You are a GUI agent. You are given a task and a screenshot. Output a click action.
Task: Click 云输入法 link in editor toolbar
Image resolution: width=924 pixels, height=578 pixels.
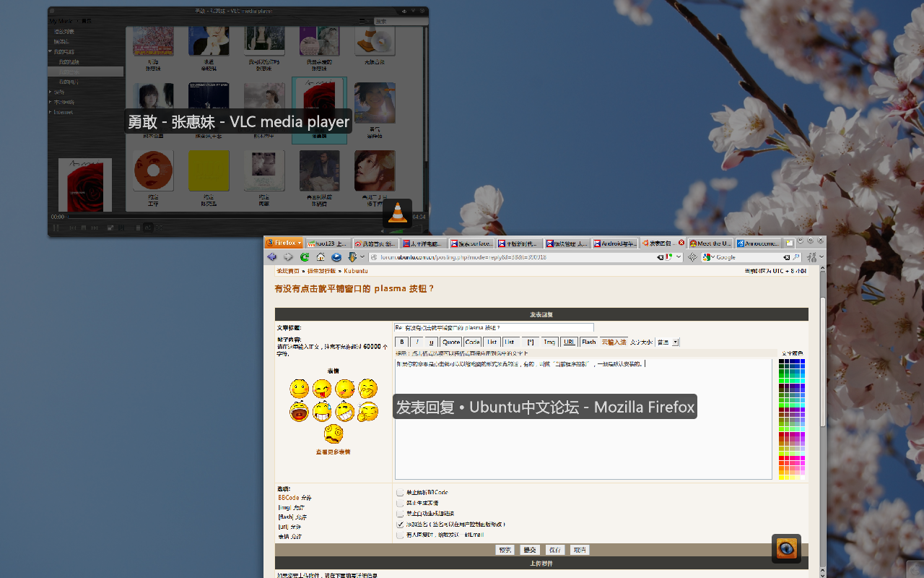(614, 342)
